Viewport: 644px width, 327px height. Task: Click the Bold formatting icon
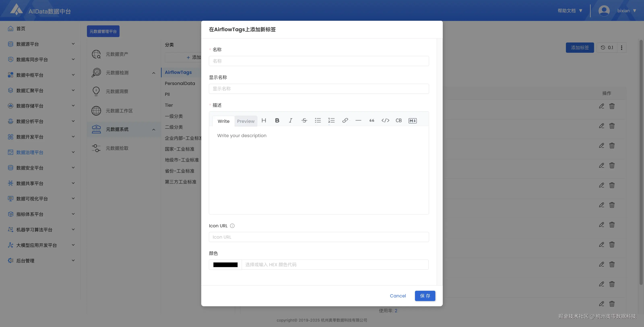pos(277,121)
